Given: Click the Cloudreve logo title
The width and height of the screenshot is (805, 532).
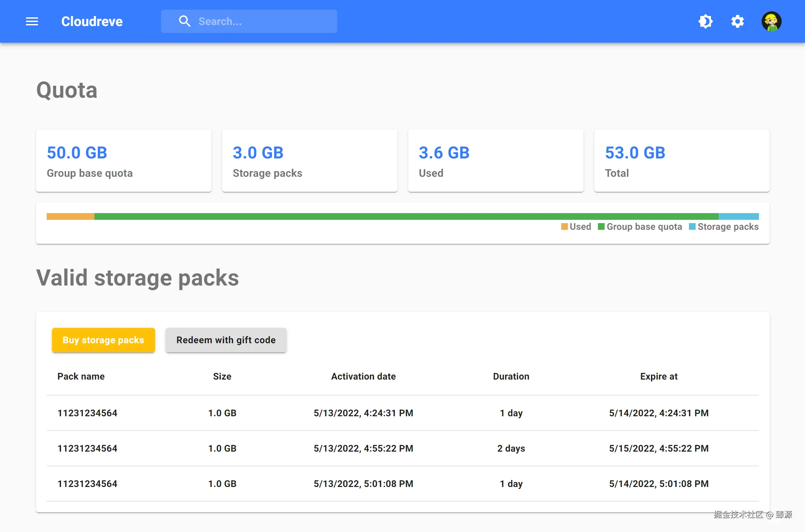Looking at the screenshot, I should pos(92,21).
